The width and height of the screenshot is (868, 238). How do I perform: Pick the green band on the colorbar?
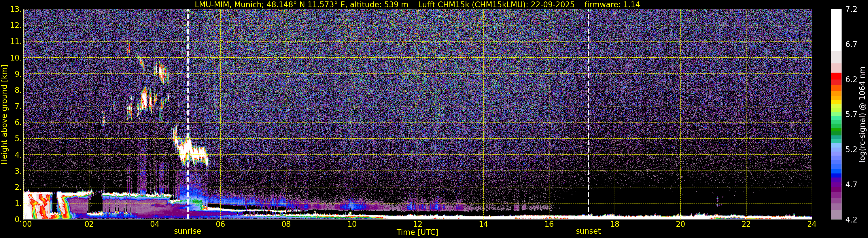pyautogui.click(x=836, y=130)
